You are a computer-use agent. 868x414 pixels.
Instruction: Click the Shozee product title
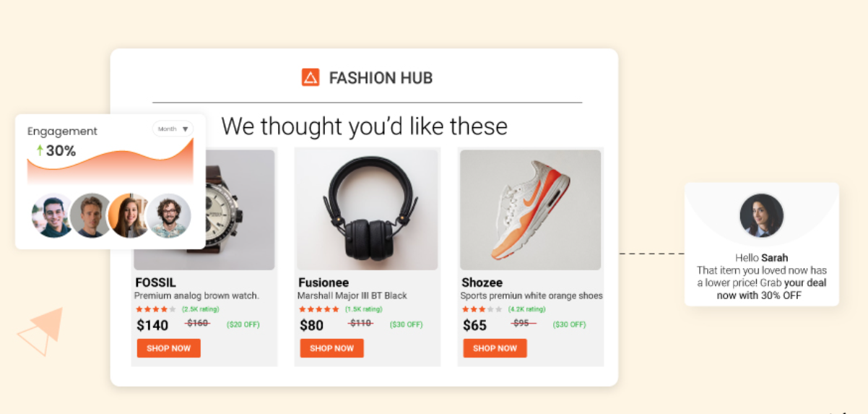pos(482,283)
